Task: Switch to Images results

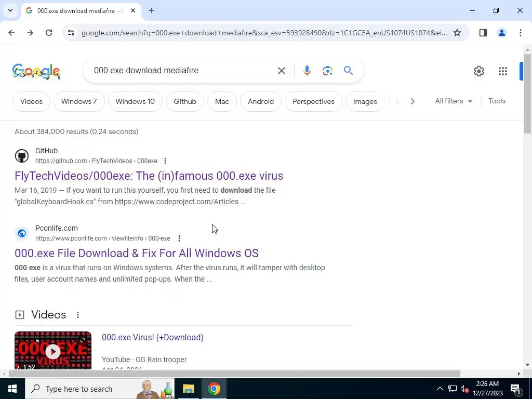Action: (x=365, y=101)
